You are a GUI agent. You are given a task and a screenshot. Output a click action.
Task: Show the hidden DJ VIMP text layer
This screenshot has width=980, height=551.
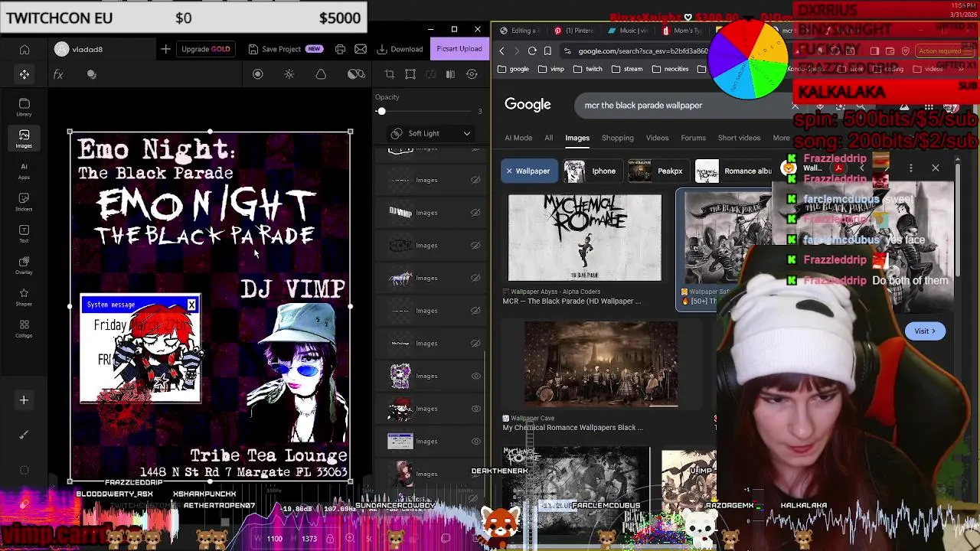coord(475,213)
